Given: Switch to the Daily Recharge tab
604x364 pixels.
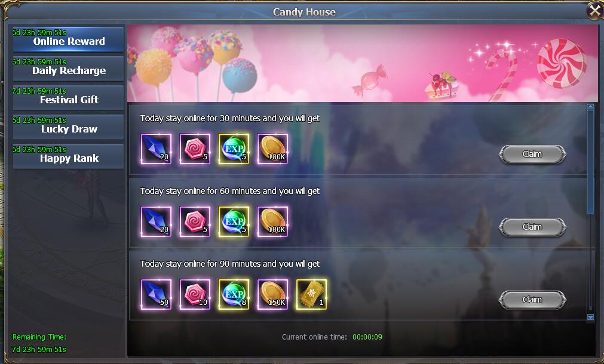Looking at the screenshot, I should click(68, 69).
